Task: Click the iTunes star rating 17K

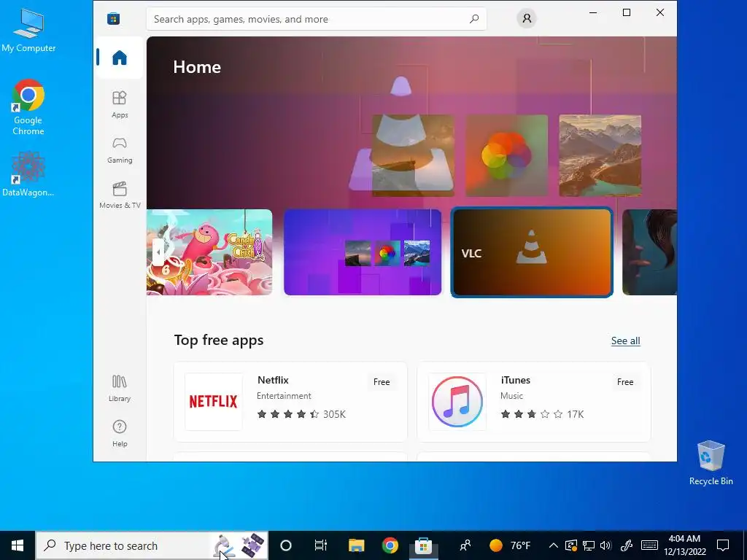Action: click(x=542, y=414)
